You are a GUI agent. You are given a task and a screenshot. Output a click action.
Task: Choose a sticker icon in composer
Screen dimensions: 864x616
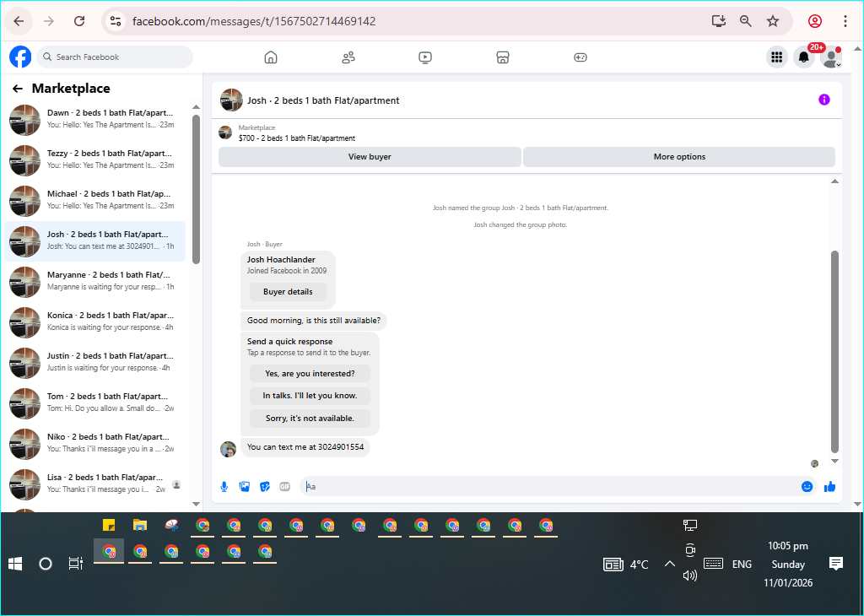[265, 487]
